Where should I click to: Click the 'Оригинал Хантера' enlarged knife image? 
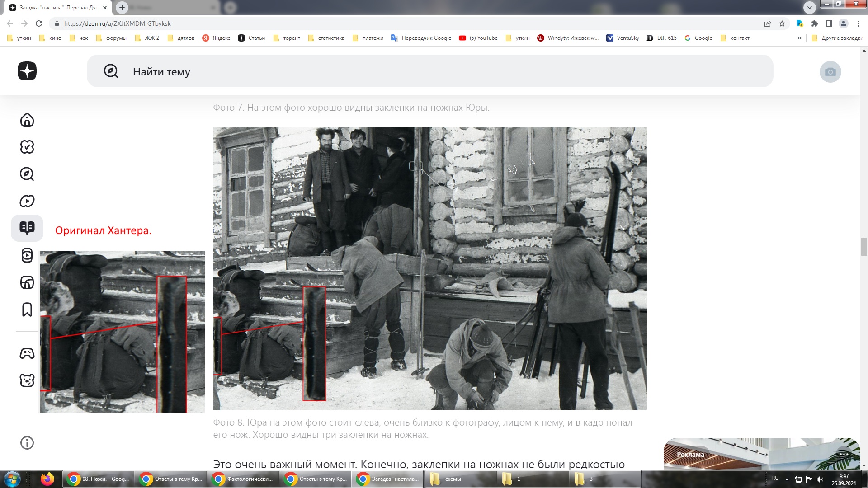(123, 332)
